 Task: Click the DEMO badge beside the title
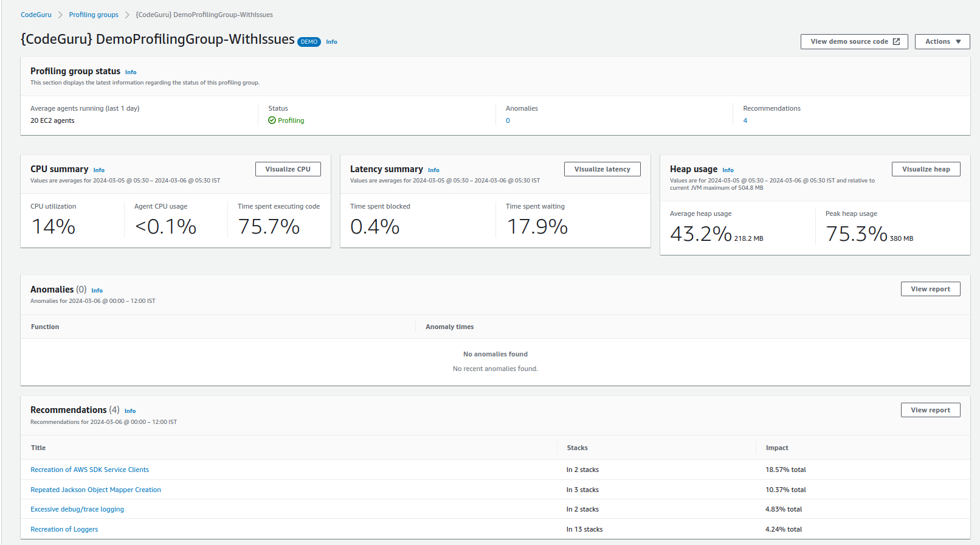[309, 42]
